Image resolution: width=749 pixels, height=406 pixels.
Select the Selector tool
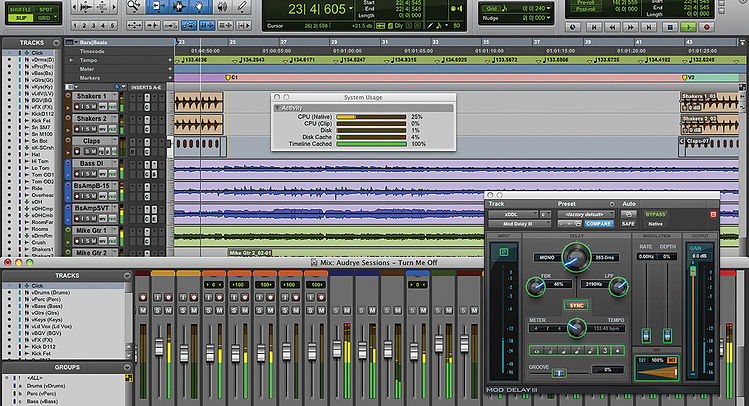tap(178, 6)
